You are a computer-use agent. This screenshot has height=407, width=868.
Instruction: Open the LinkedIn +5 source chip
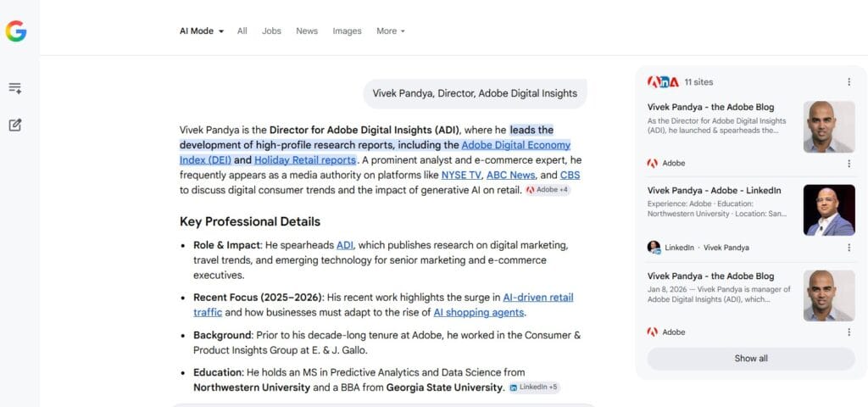coord(534,387)
